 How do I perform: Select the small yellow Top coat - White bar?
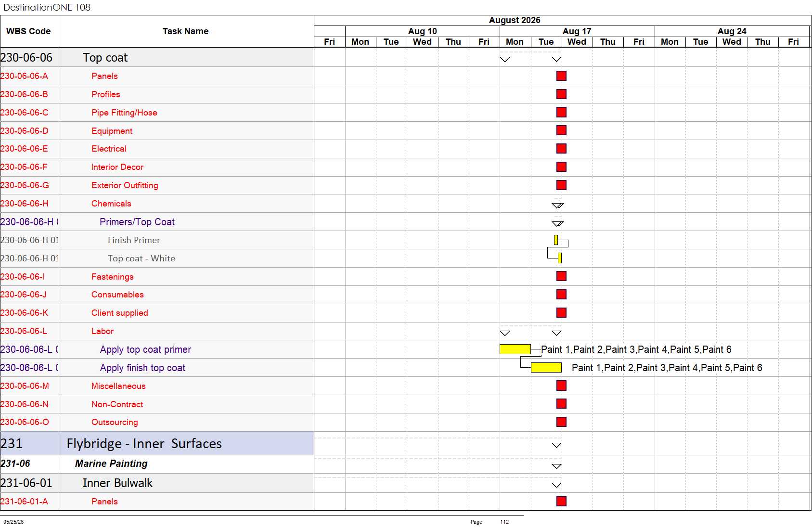pos(560,258)
